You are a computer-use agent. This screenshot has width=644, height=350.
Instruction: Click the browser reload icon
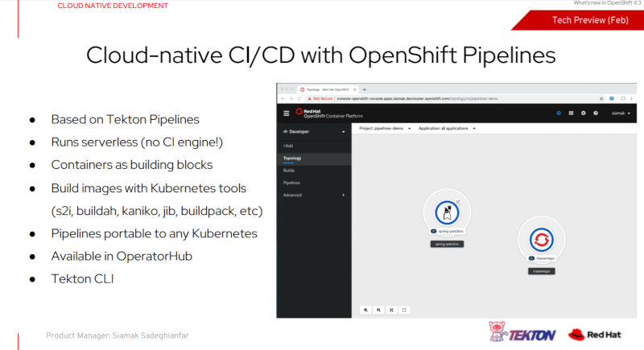[299, 98]
